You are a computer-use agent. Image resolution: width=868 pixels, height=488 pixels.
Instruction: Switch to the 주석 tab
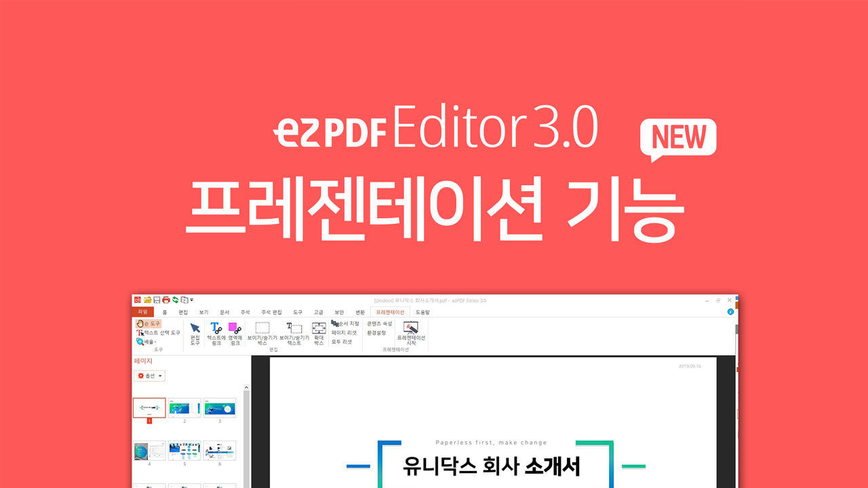245,312
